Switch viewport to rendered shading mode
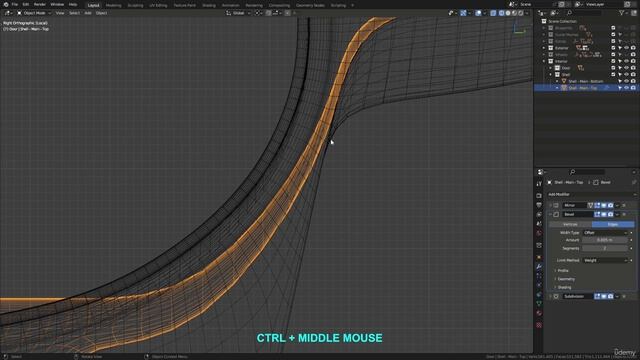Screen dimensions: 640x360 pyautogui.click(x=520, y=13)
